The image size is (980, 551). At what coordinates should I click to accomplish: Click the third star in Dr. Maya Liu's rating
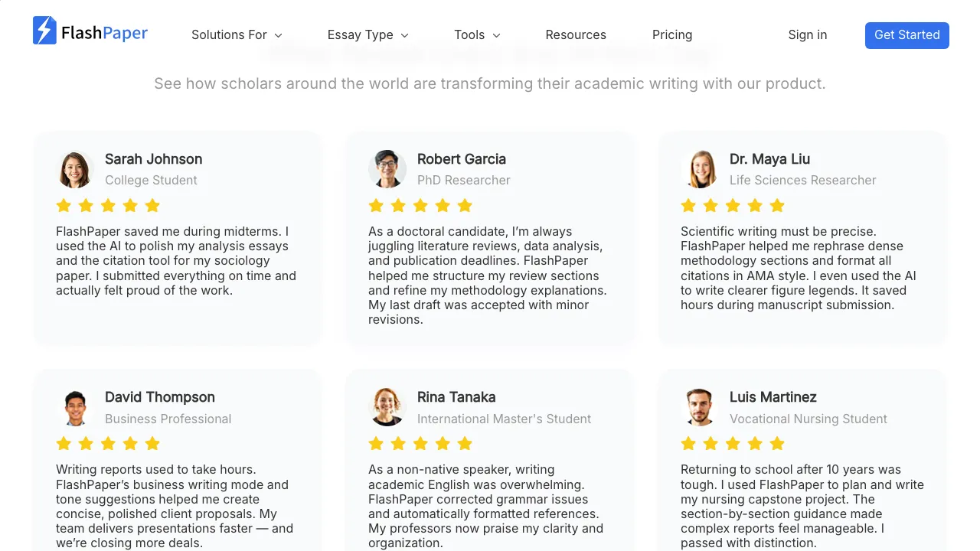coord(733,205)
